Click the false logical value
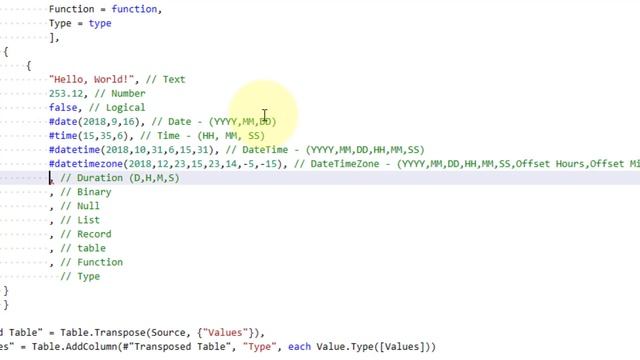The width and height of the screenshot is (640, 360). 63,107
